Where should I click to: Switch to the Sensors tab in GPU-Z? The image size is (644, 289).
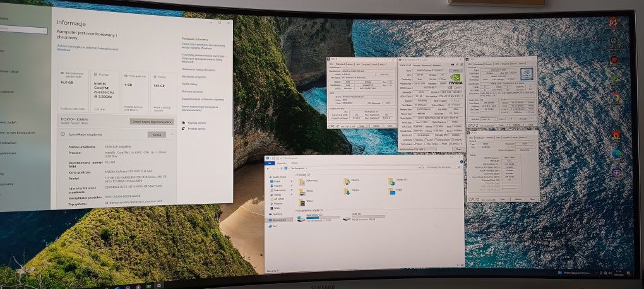coord(417,65)
